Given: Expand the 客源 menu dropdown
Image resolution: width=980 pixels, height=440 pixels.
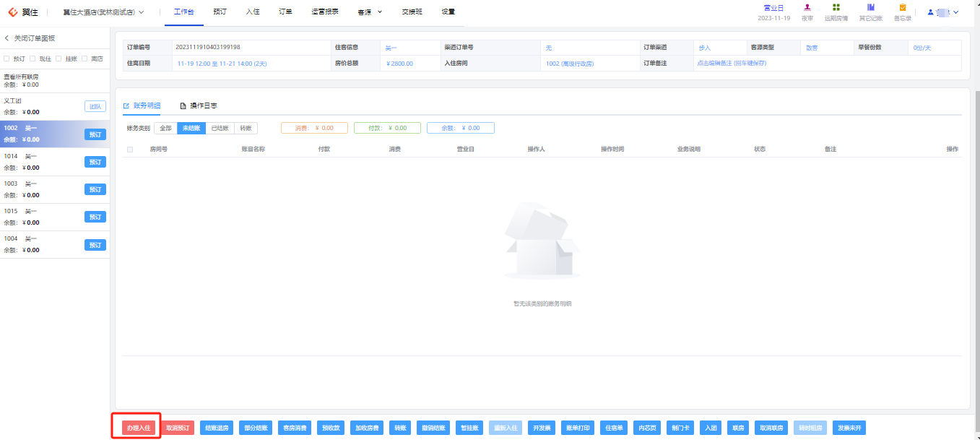Looking at the screenshot, I should [380, 12].
